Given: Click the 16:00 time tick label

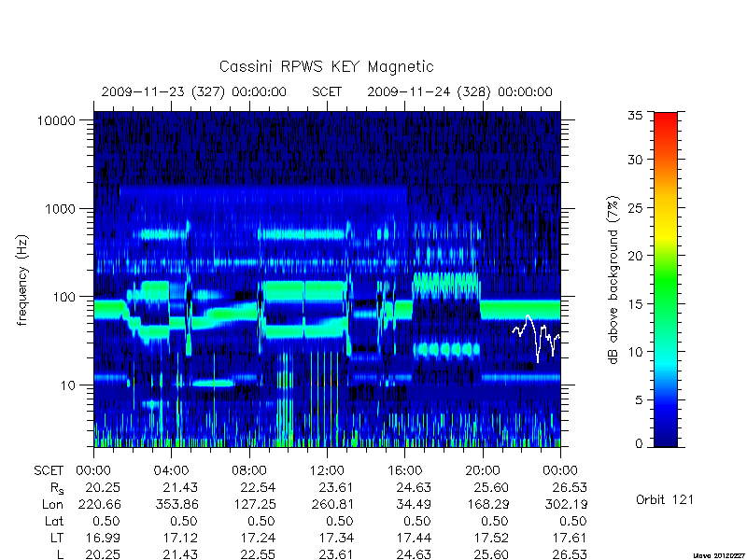Looking at the screenshot, I should click(405, 470).
